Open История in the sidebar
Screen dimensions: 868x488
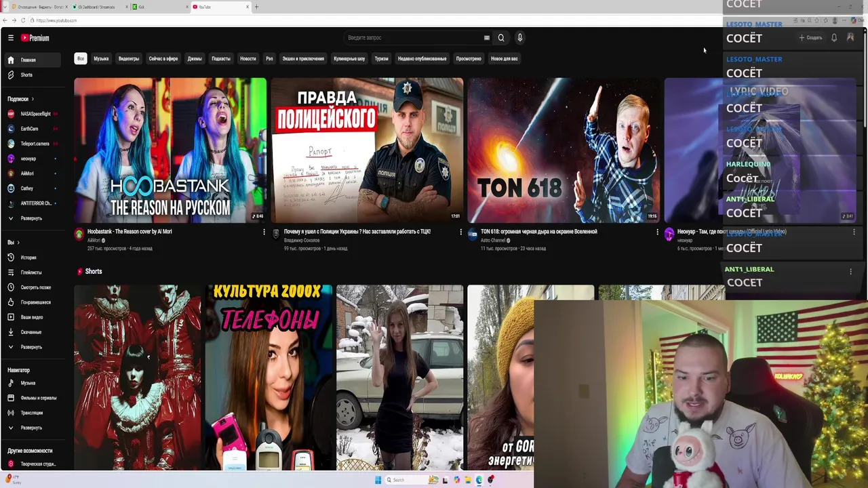(x=31, y=258)
